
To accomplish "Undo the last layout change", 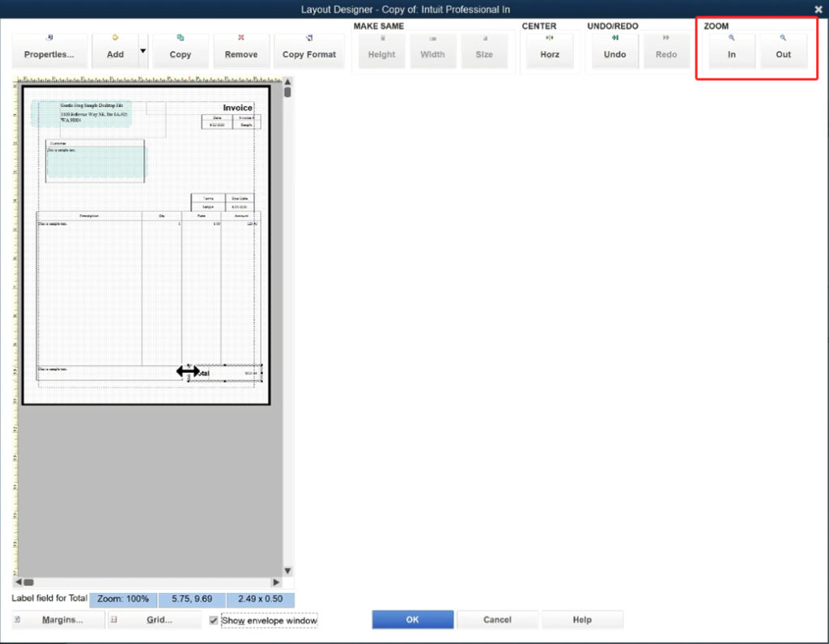I will (x=615, y=49).
